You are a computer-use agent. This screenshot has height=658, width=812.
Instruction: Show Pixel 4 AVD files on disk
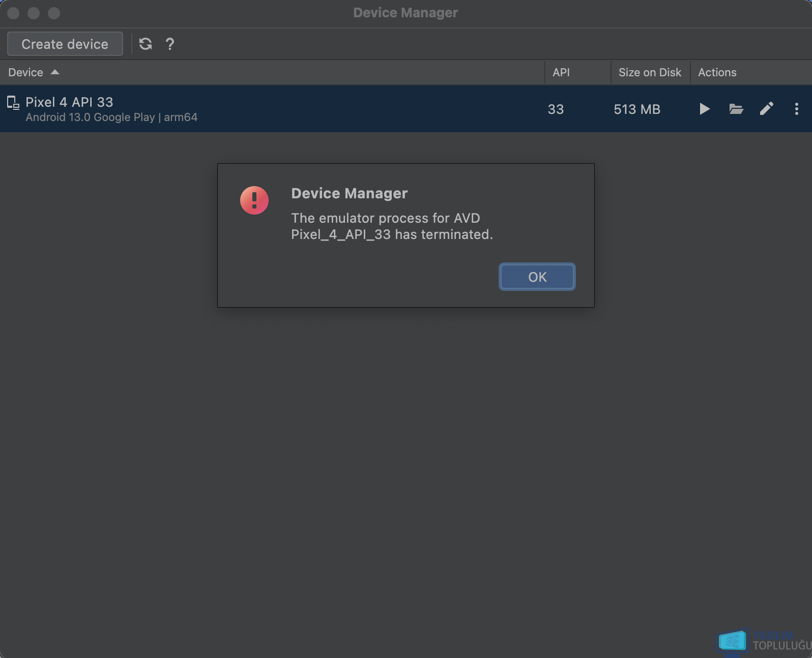[736, 109]
